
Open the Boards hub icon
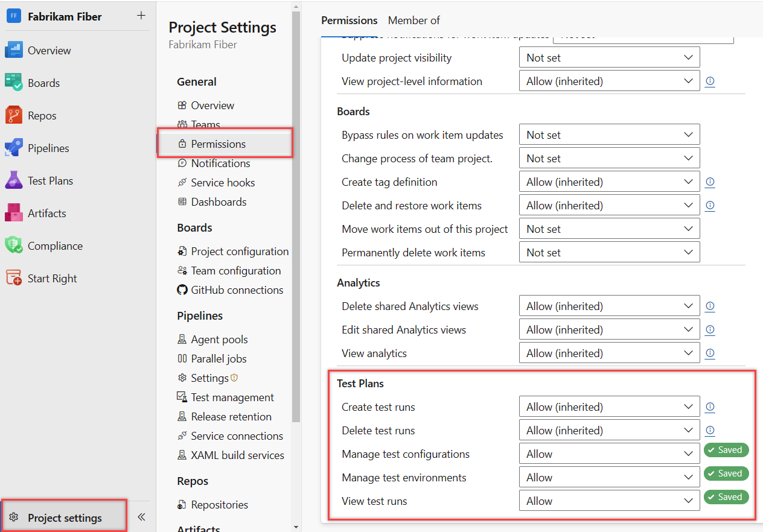coord(13,83)
